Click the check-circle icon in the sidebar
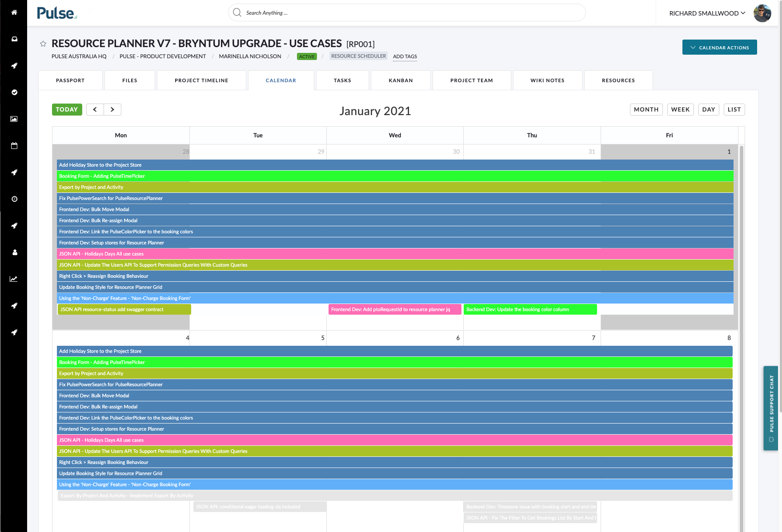Screen dimensions: 782x532 coord(14,92)
